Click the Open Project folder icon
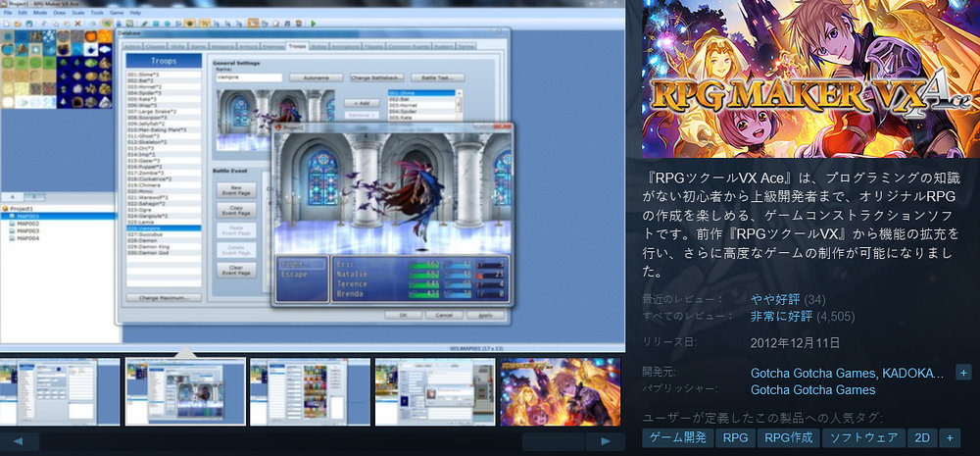 pyautogui.click(x=18, y=24)
